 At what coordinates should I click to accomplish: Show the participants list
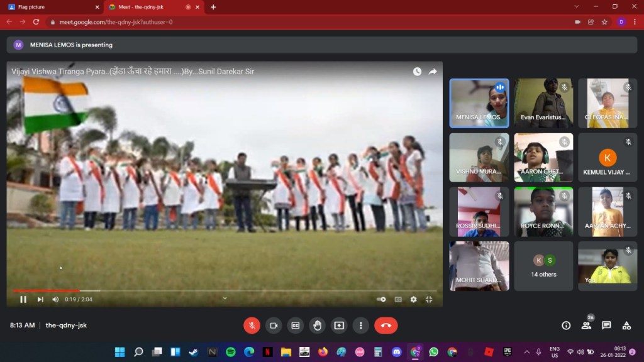(x=586, y=325)
